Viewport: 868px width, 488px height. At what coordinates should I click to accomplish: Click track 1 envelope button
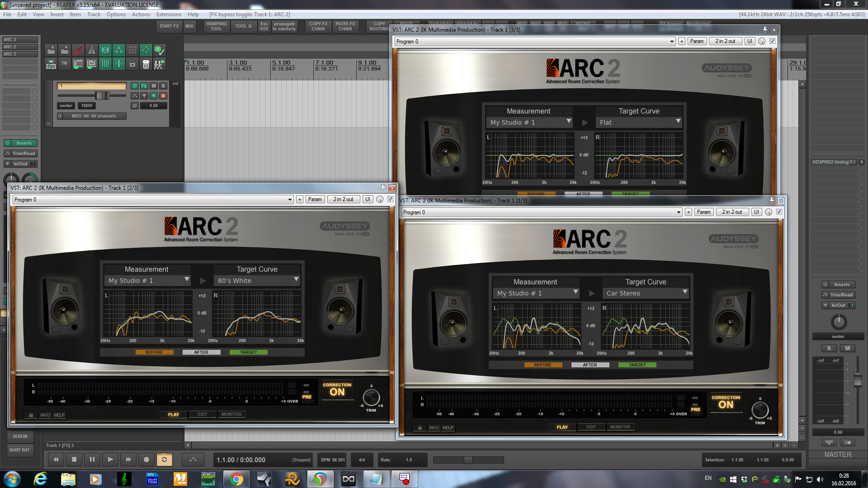[x=135, y=96]
